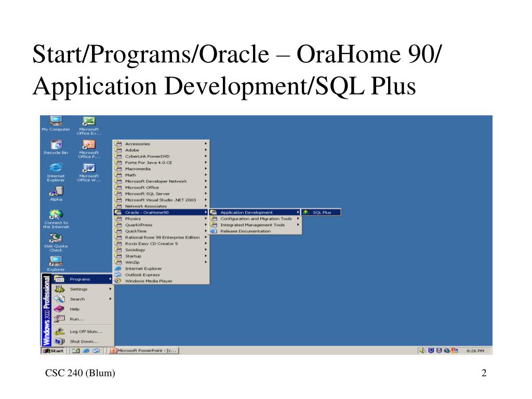Click the Start button
532x399 pixels.
point(54,351)
